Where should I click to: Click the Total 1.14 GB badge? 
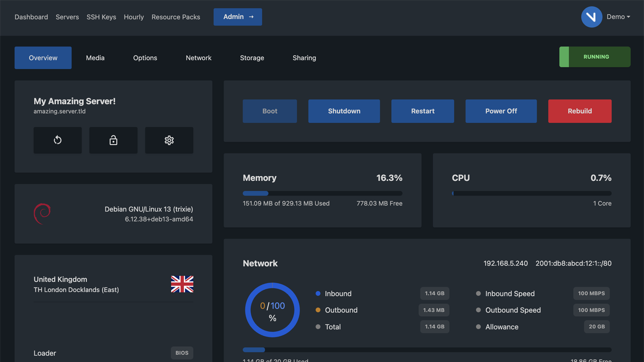tap(435, 327)
